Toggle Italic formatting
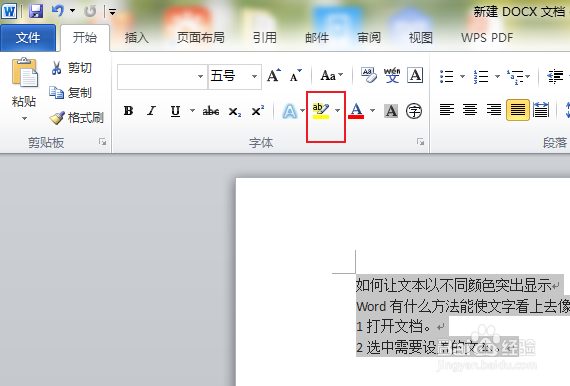The width and height of the screenshot is (570, 386). [151, 110]
